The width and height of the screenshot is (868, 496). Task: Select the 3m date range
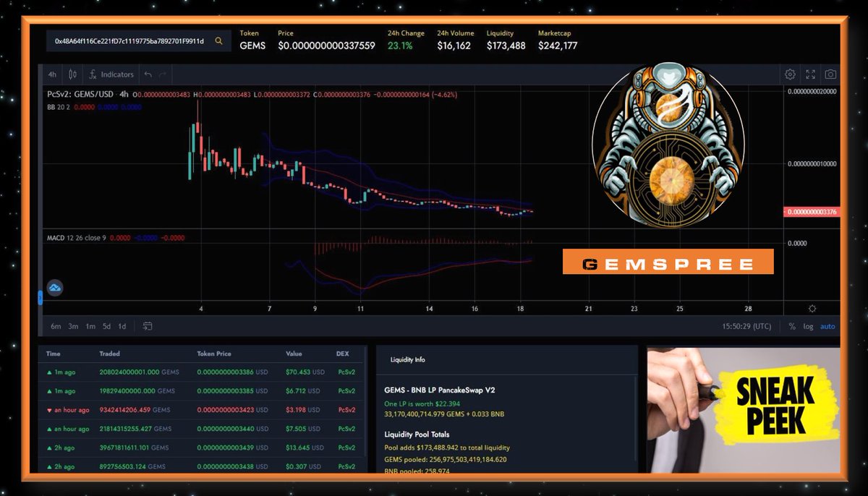click(x=73, y=326)
